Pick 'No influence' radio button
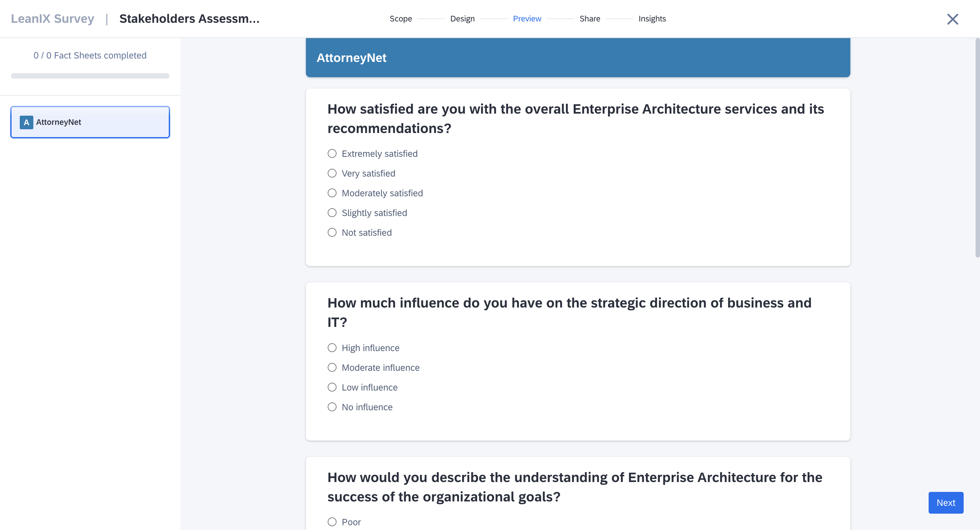Screen dimensions: 980x530 332,407
